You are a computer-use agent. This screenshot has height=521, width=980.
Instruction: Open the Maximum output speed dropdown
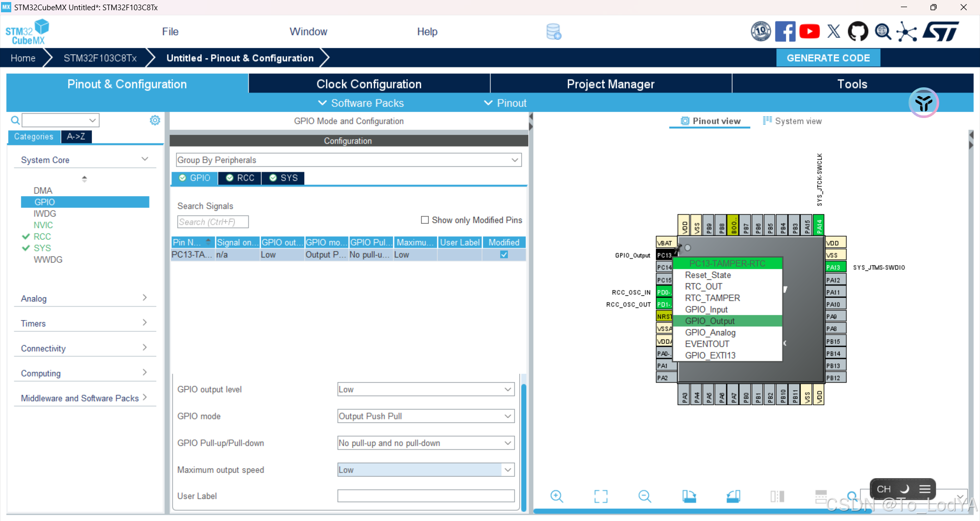426,470
